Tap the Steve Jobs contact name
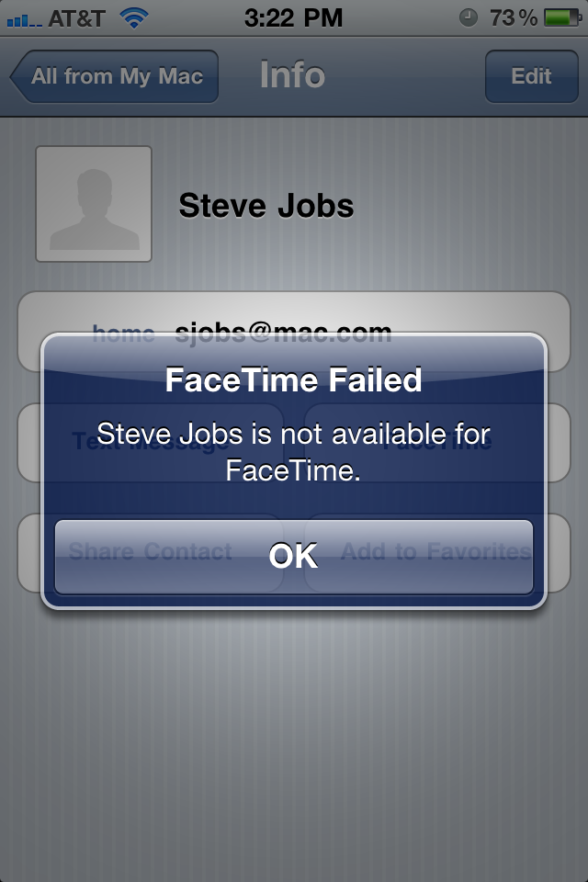The width and height of the screenshot is (588, 882). pyautogui.click(x=266, y=205)
